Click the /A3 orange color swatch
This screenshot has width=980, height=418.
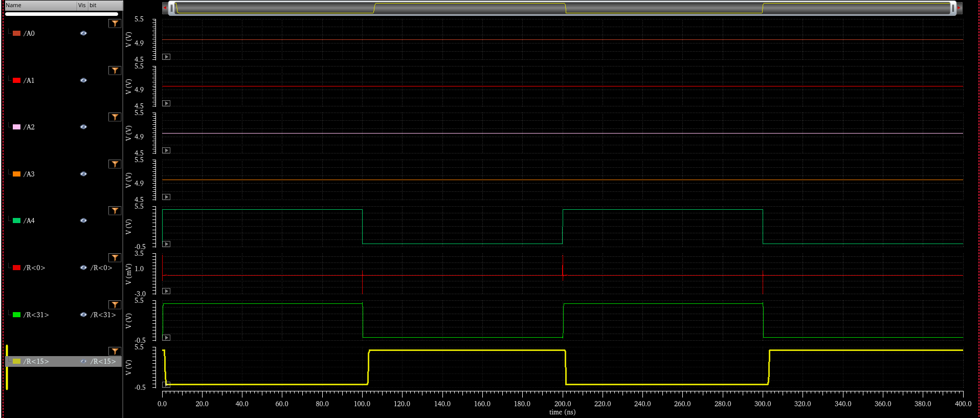pos(16,174)
